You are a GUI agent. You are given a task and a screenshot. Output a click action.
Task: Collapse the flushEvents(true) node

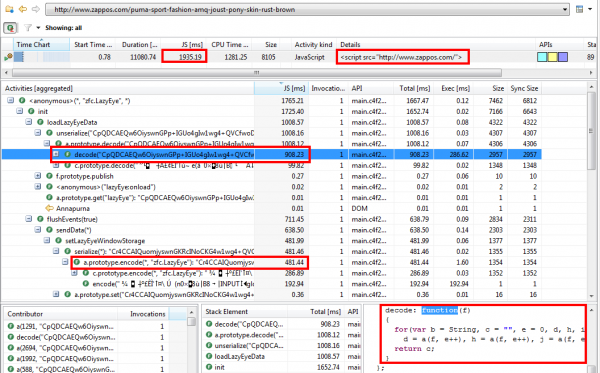point(29,219)
